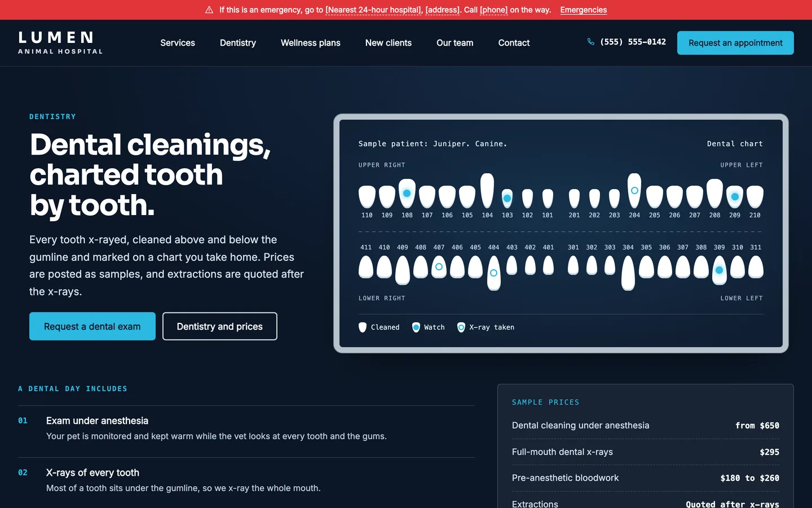Select tooth 201 in the upper left row

574,199
